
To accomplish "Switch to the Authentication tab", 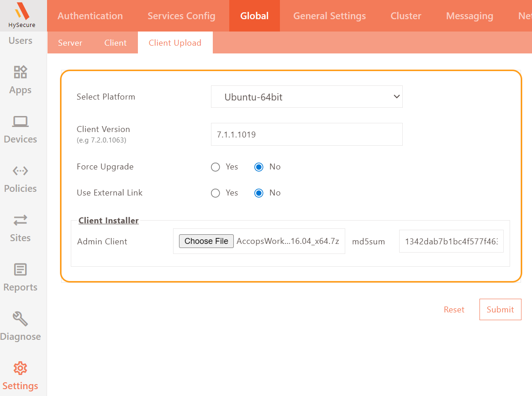I will (x=90, y=16).
